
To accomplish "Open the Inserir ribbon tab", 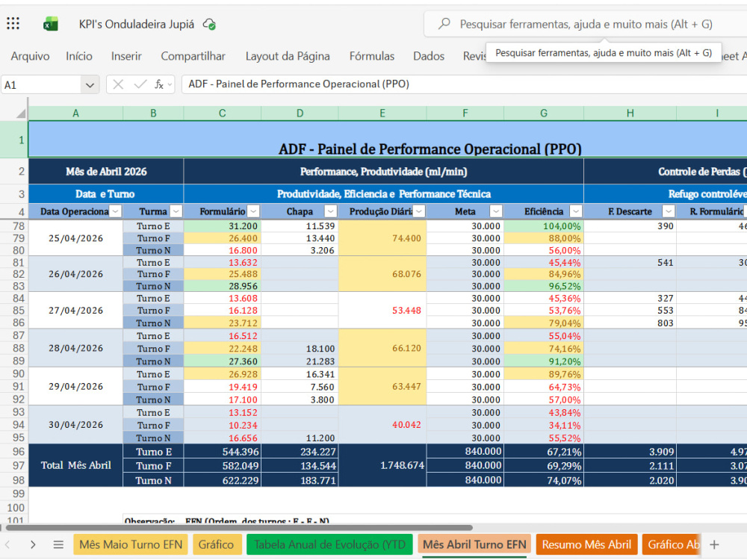I will coord(126,56).
